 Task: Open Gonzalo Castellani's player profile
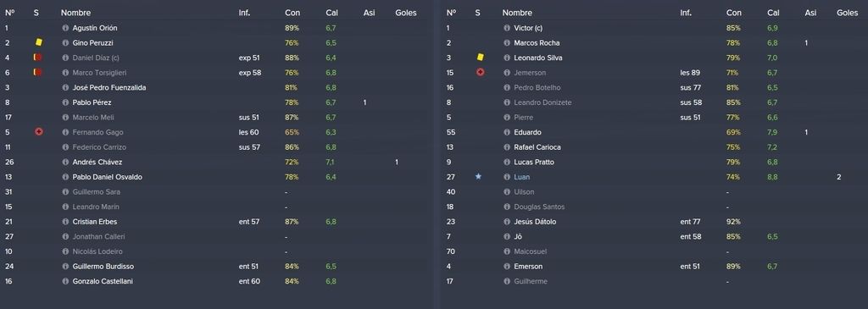[103, 281]
